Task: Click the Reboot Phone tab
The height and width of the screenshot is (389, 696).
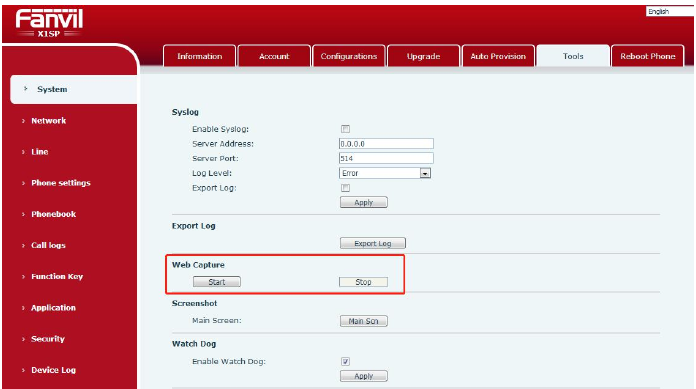Action: 647,56
